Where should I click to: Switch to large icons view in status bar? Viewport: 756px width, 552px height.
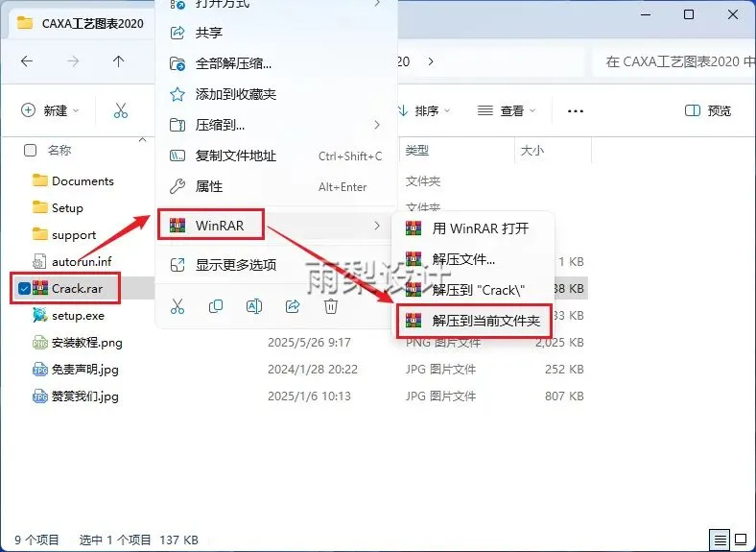coord(741,540)
